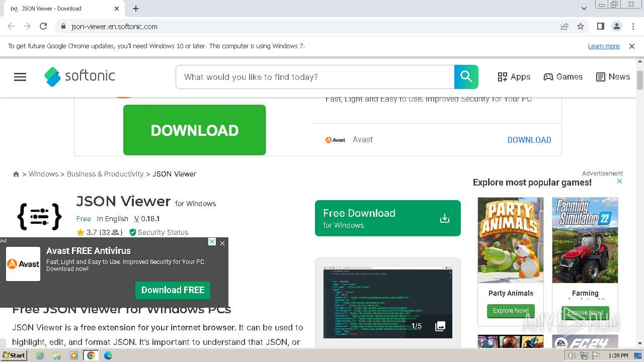Screen dimensions: 644x362
Task: Bookmark this page with star icon
Action: tap(581, 26)
